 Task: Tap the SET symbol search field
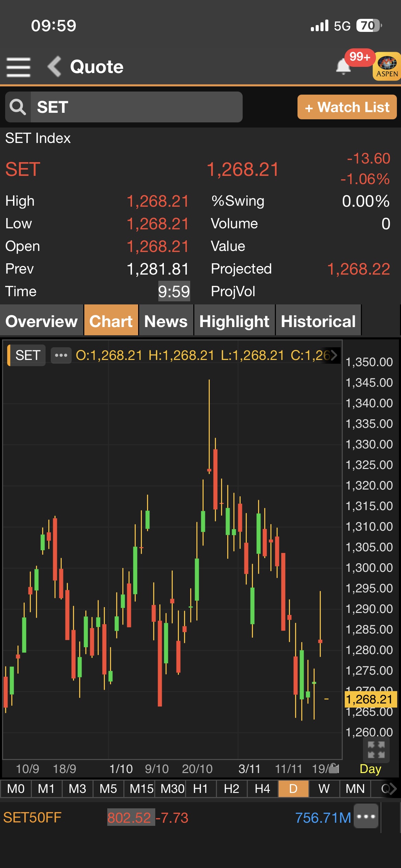click(x=136, y=107)
